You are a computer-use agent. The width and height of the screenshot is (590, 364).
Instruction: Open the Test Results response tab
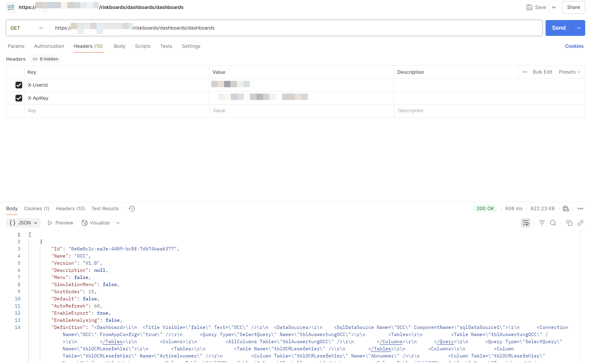105,209
